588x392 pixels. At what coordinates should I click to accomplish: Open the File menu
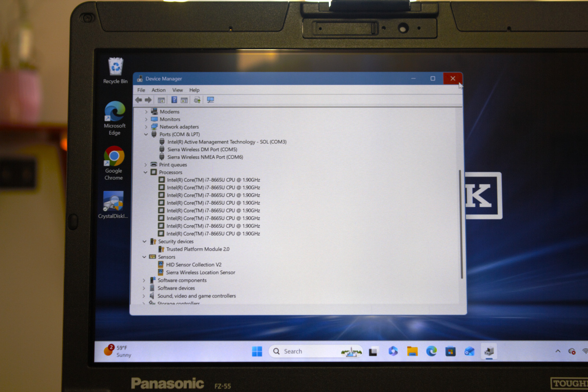[141, 90]
